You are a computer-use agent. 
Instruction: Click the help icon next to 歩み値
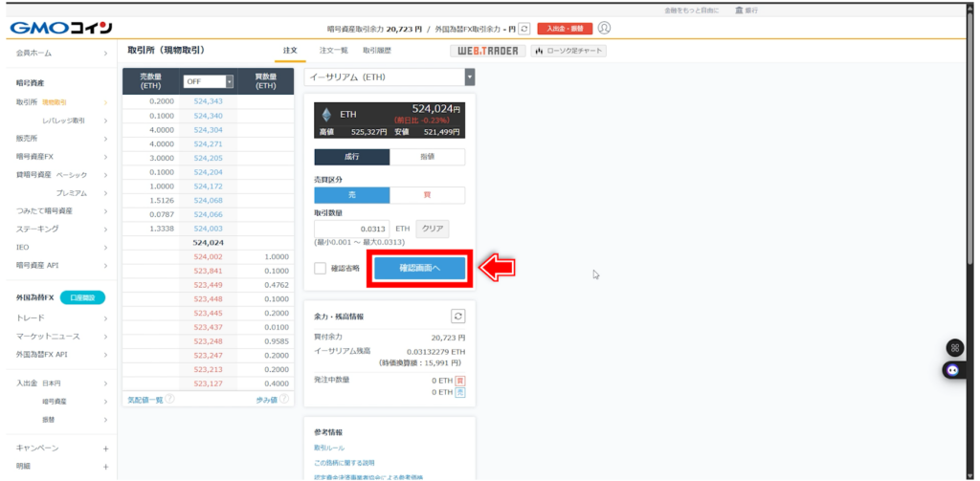click(284, 399)
